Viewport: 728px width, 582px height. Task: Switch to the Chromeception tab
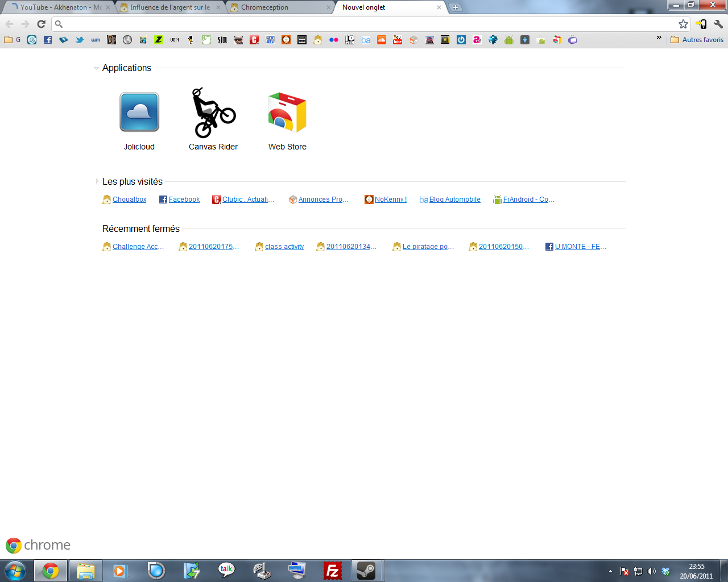pos(279,7)
